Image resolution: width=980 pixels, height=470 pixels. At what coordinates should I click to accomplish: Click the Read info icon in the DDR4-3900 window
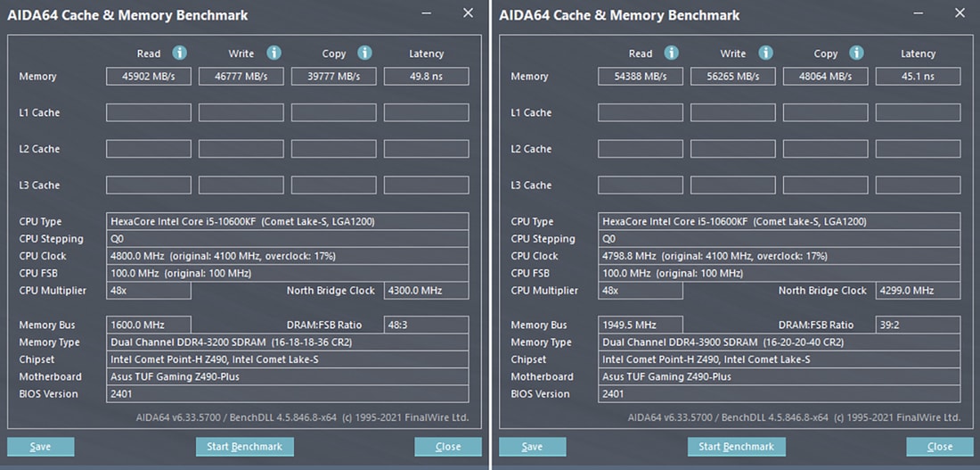point(671,54)
